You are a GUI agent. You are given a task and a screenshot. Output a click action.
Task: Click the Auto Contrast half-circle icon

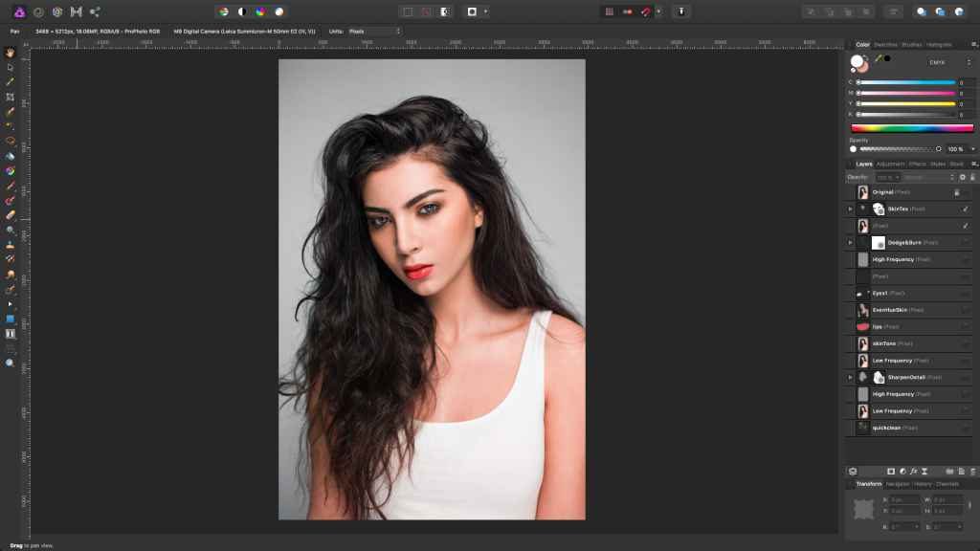[x=242, y=11]
